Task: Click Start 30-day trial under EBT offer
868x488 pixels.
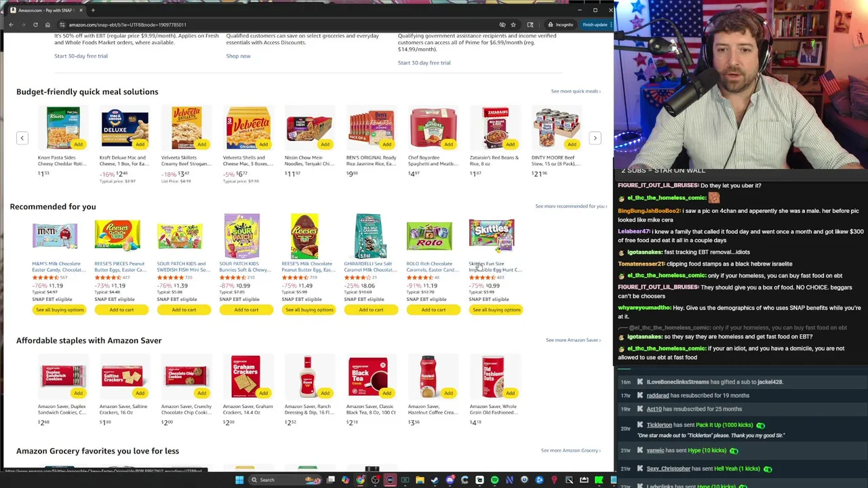Action: [x=81, y=56]
